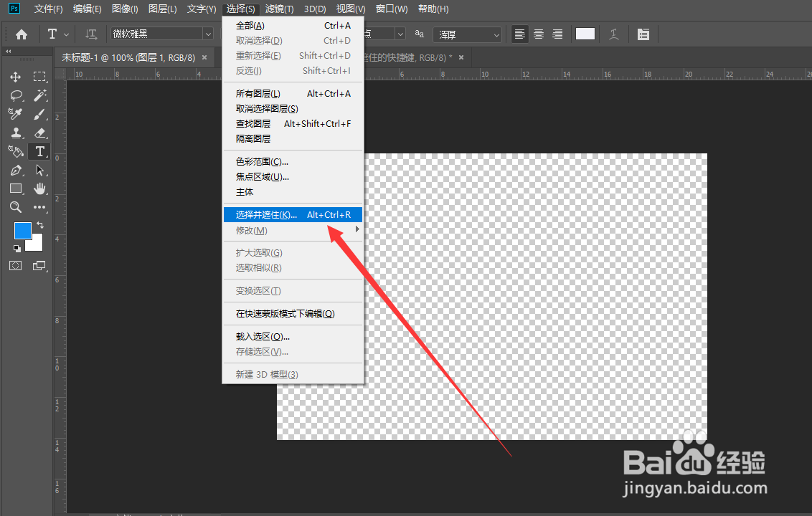Screen dimensions: 812x516
Task: Open the 滤镜(T) menu
Action: (279, 9)
